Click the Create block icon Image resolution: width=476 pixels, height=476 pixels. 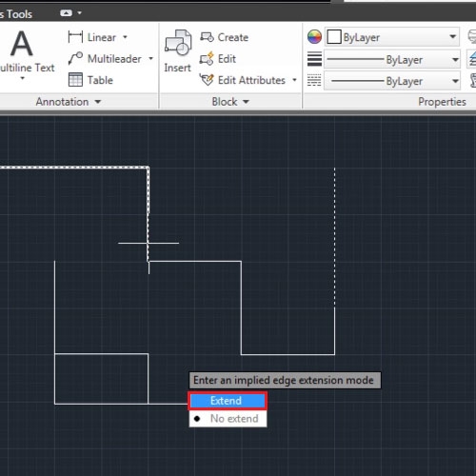coord(207,37)
